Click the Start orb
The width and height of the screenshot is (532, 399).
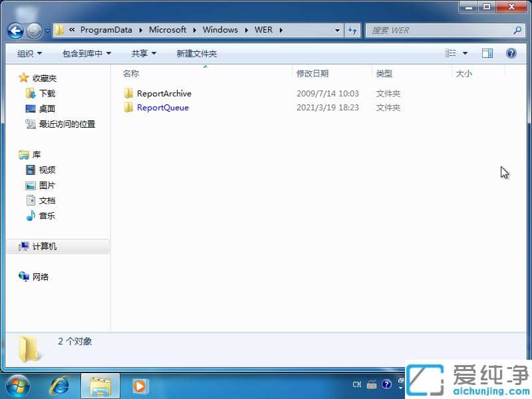pos(17,385)
